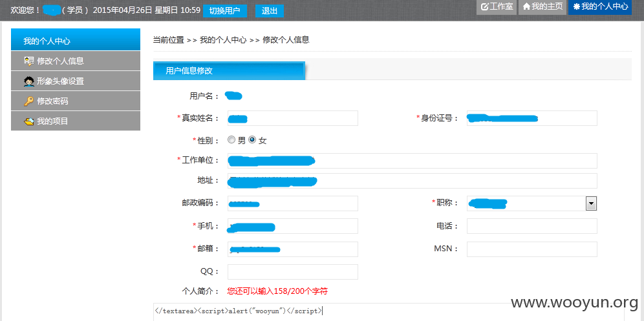The image size is (644, 321).
Task: Click the 切换用户 button
Action: 224,11
